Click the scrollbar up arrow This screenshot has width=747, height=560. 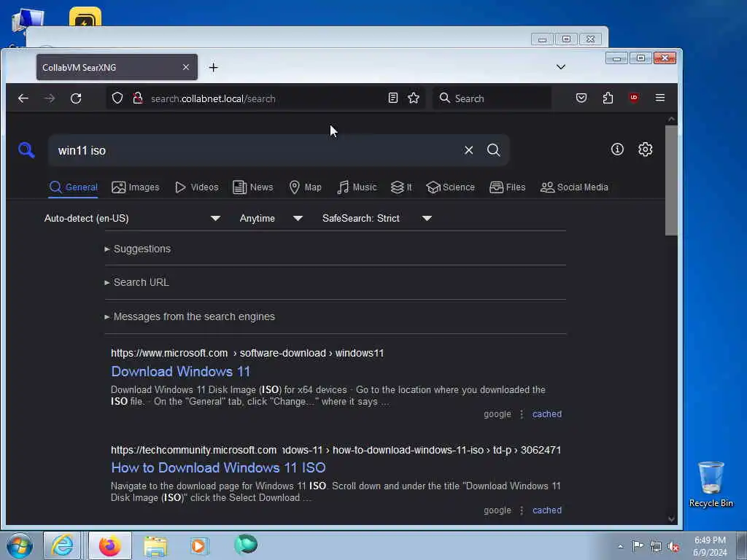(x=671, y=119)
